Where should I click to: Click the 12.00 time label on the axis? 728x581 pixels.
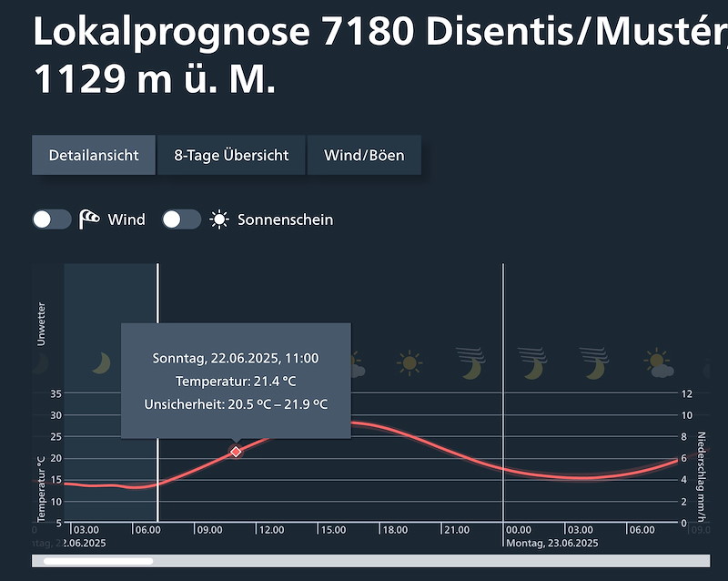click(271, 530)
